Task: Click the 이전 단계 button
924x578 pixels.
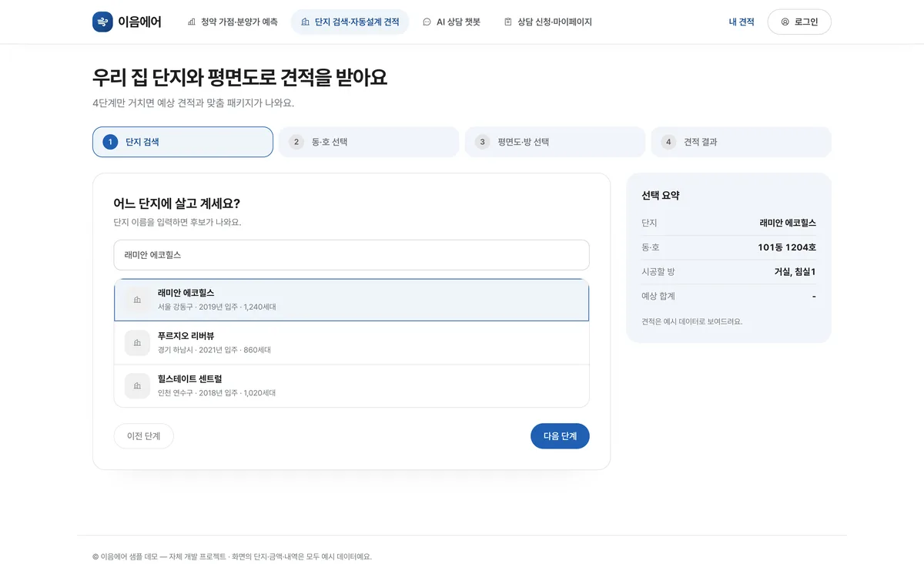Action: point(143,436)
